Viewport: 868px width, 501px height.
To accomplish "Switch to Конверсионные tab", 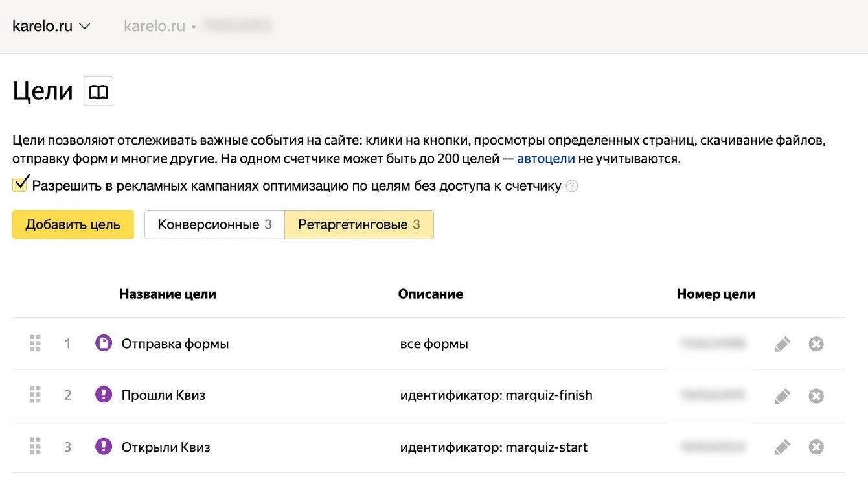I will tap(214, 225).
